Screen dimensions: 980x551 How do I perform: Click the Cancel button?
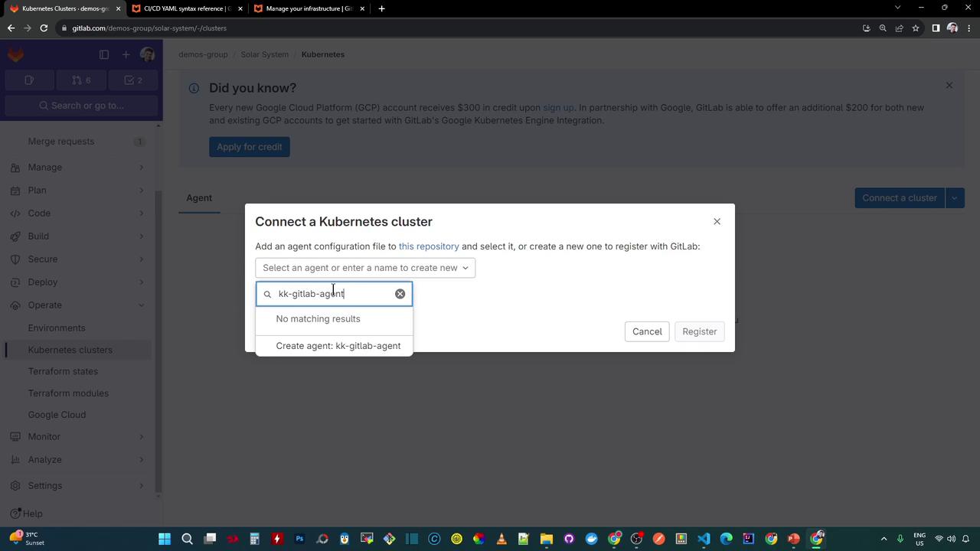[647, 331]
